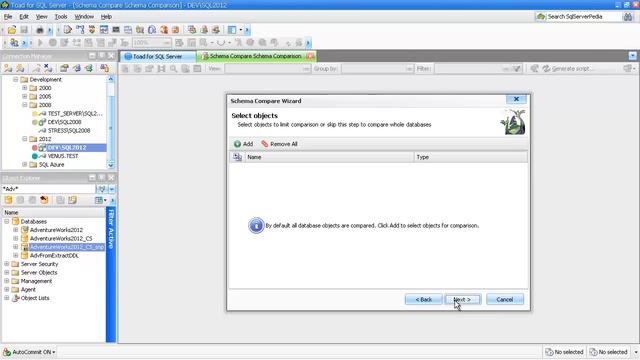Click the Add button in wizard
The image size is (640, 360).
click(x=243, y=144)
